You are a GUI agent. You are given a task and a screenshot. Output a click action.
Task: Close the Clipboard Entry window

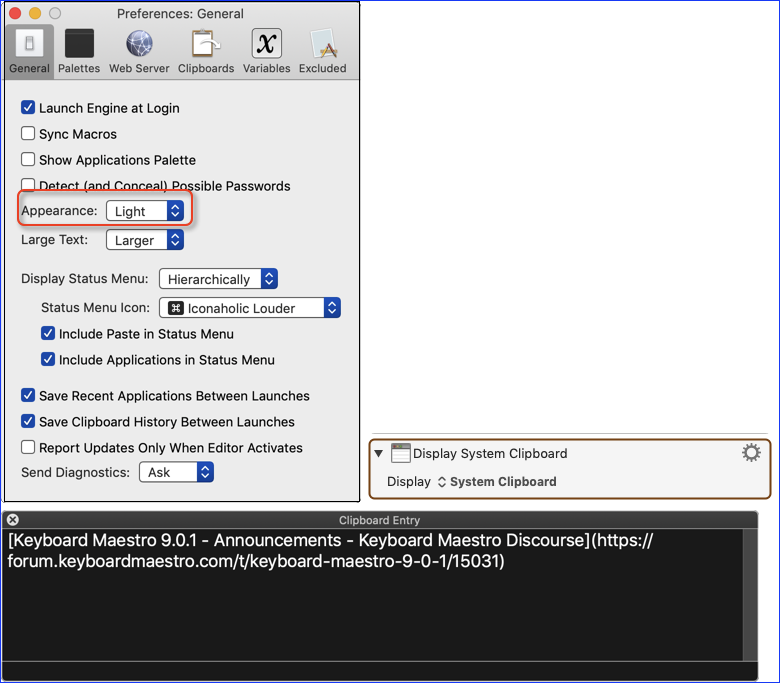pos(13,520)
